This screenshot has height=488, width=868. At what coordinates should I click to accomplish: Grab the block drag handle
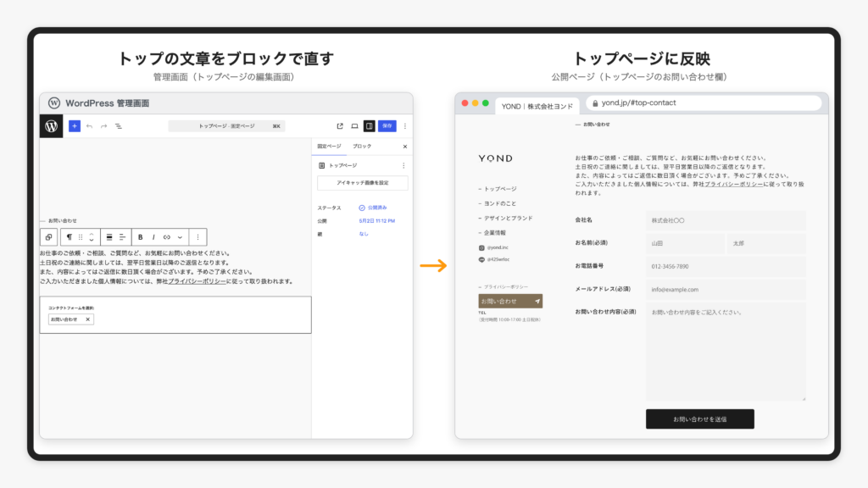(x=81, y=237)
